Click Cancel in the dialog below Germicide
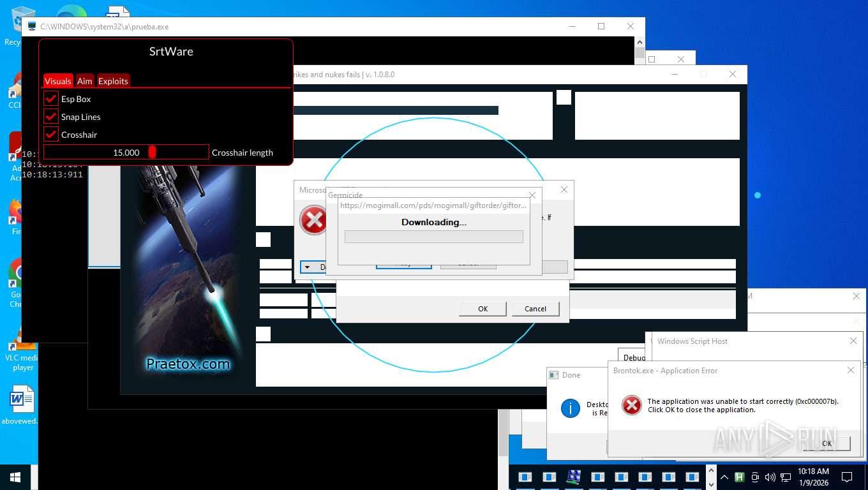 (x=535, y=309)
